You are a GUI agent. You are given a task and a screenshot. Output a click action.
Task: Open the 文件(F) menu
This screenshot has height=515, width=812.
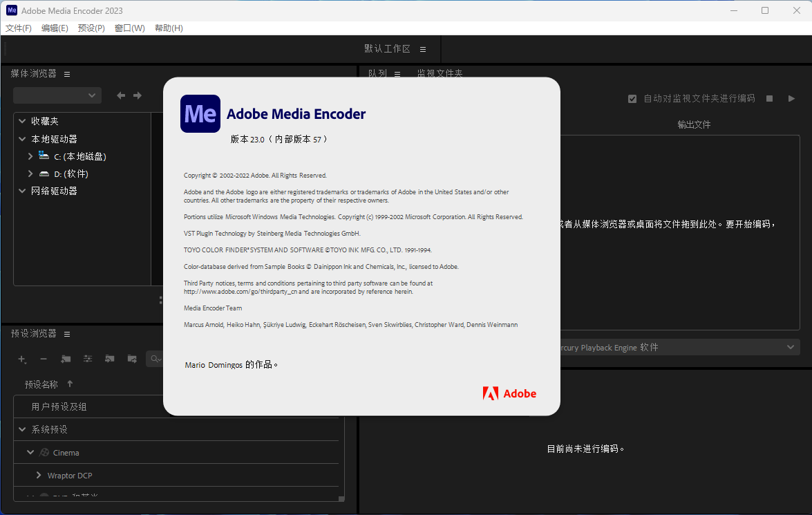tap(19, 28)
